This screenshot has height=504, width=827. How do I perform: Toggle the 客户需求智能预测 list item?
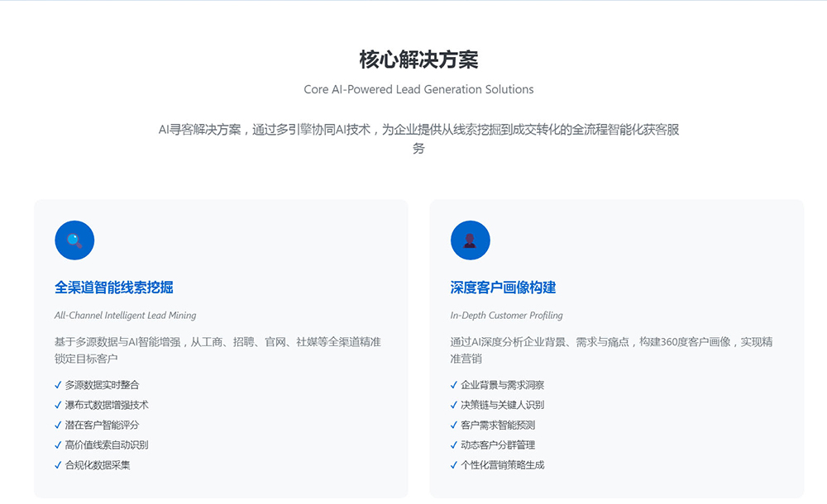[496, 424]
